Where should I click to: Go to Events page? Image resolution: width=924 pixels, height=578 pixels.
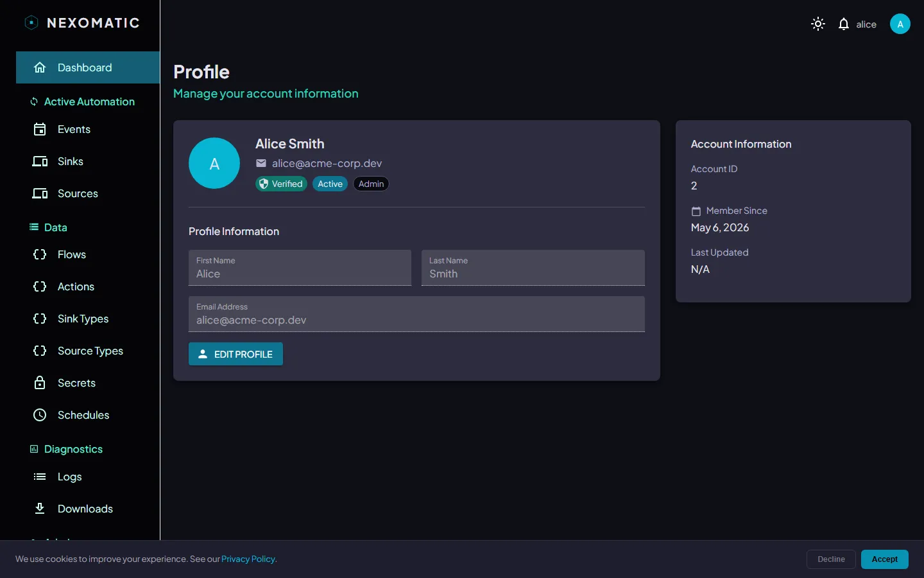pos(88,129)
